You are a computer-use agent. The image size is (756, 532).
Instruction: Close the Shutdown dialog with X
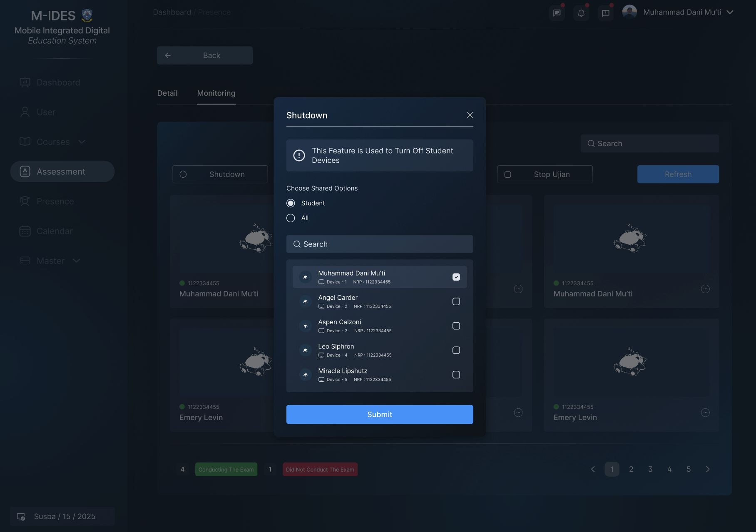(470, 115)
